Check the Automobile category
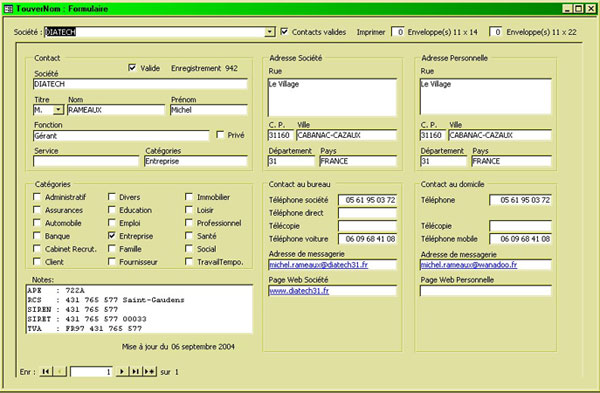Image resolution: width=600 pixels, height=393 pixels. click(37, 223)
